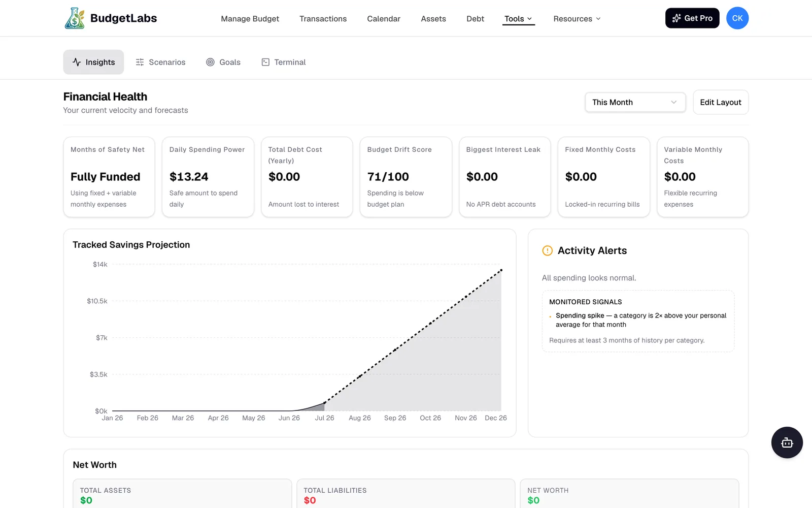Click the Tracked Savings Projection title
This screenshot has width=812, height=508.
click(x=131, y=245)
